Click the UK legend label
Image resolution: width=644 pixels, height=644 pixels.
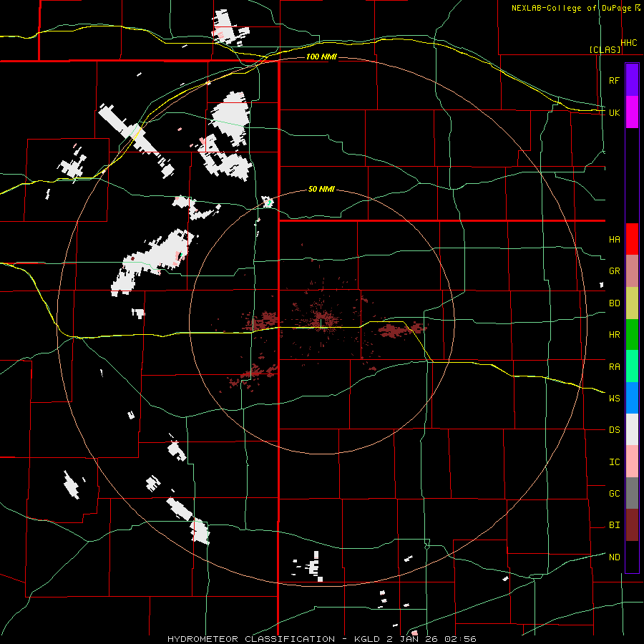point(614,112)
